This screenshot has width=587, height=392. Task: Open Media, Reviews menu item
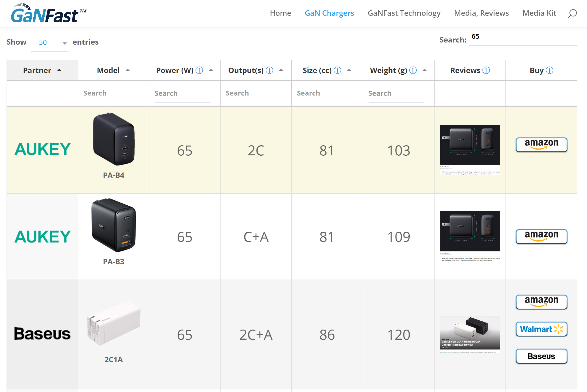[x=482, y=13]
